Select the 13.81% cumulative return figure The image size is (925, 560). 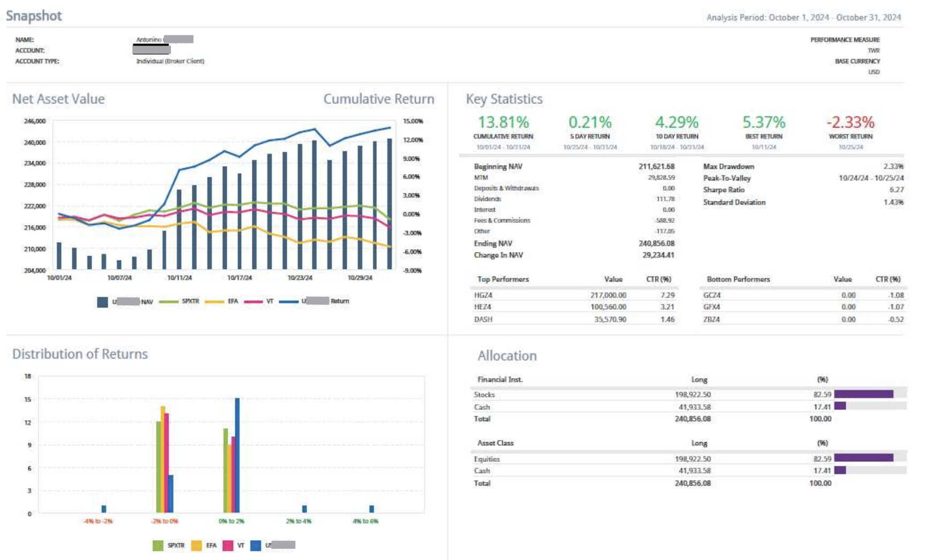[x=503, y=123]
